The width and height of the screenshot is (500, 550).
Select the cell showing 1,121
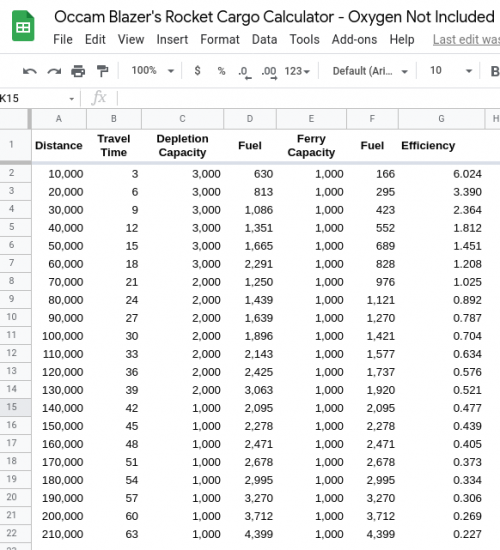(x=372, y=300)
